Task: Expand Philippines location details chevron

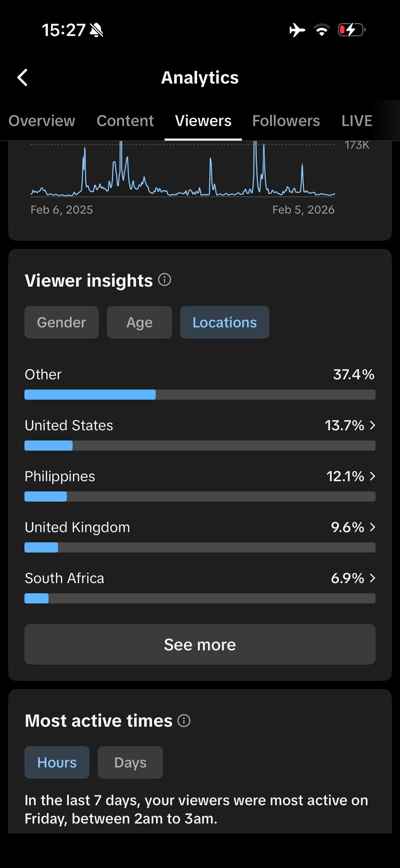Action: tap(372, 476)
